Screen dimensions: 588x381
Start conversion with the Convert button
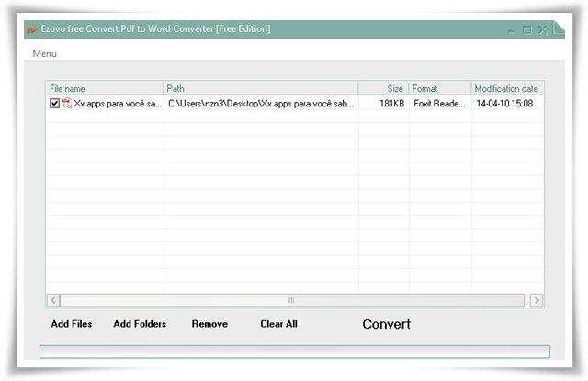click(386, 324)
